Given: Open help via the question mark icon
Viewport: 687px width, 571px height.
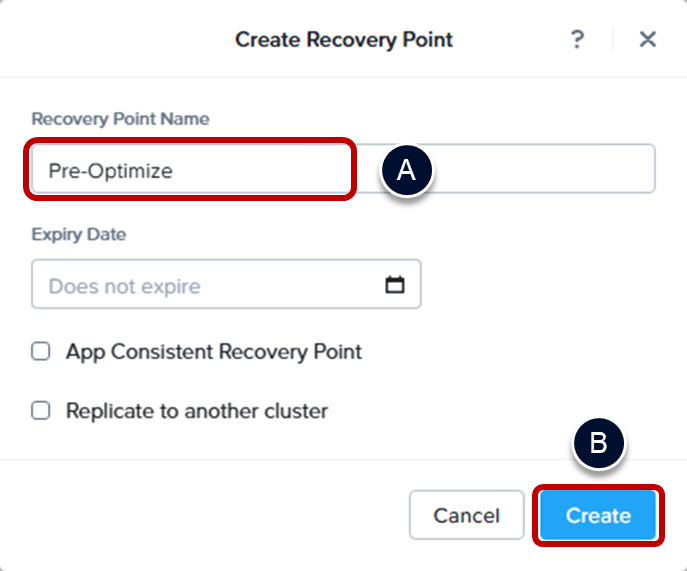Looking at the screenshot, I should tap(577, 39).
